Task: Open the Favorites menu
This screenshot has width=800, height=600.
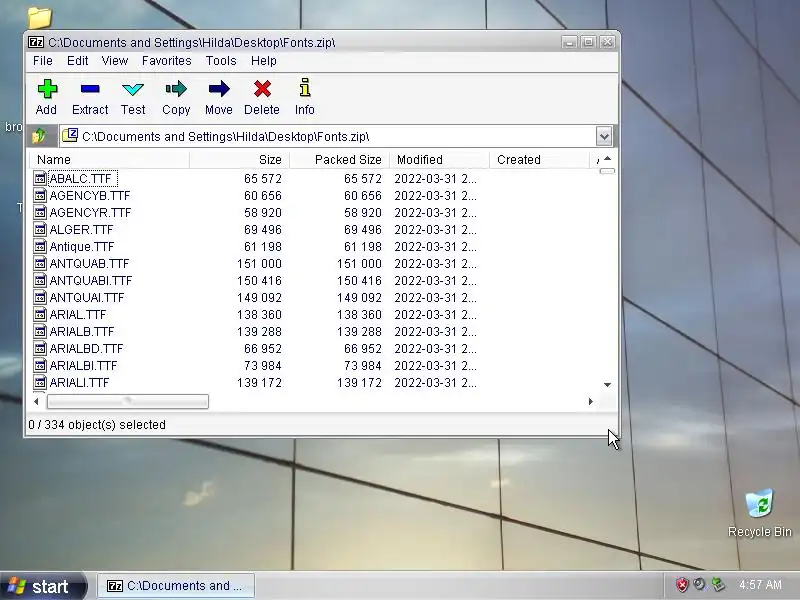Action: pos(166,61)
